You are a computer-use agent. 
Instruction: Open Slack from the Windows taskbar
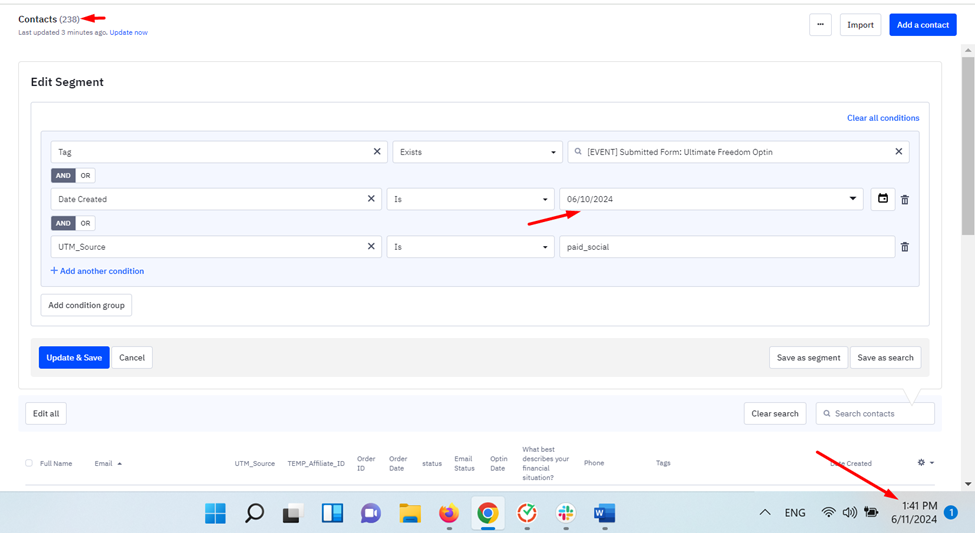566,513
